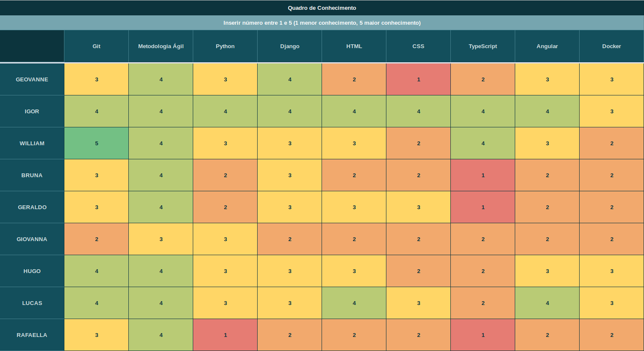Select the Docker column header
The width and height of the screenshot is (644, 351).
(612, 46)
